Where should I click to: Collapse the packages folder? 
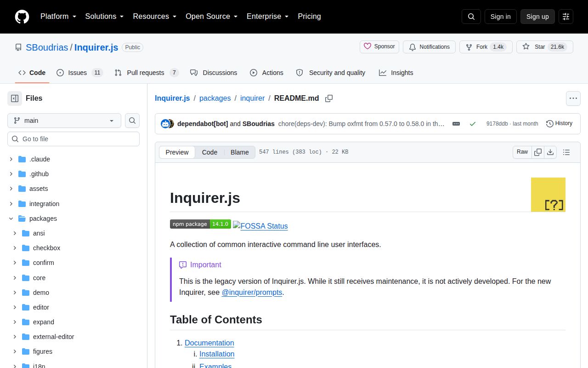tap(11, 218)
